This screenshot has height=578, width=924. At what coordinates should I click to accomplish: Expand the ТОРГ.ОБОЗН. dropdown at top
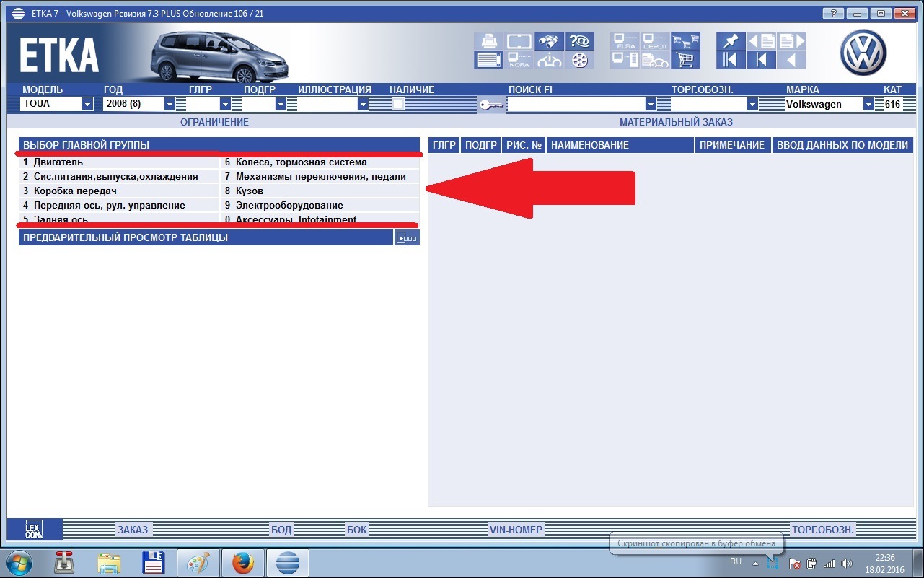click(x=752, y=104)
